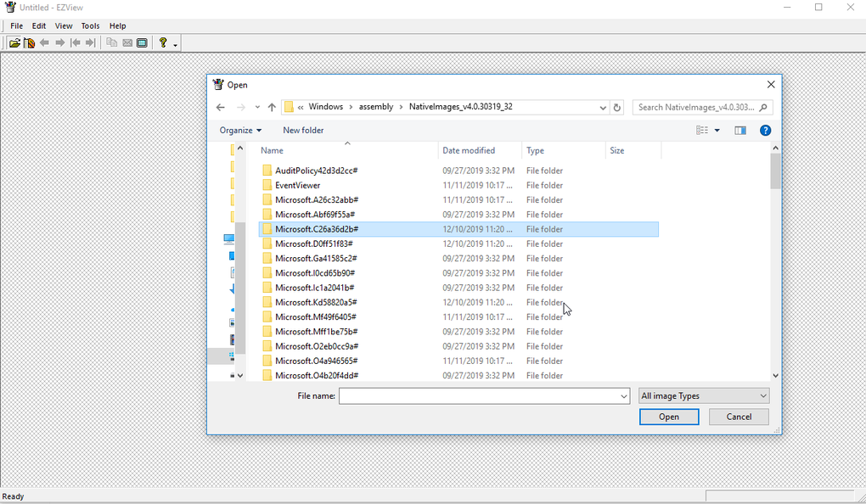Click the yellow question mark Help icon
This screenshot has width=866, height=504.
(x=163, y=42)
